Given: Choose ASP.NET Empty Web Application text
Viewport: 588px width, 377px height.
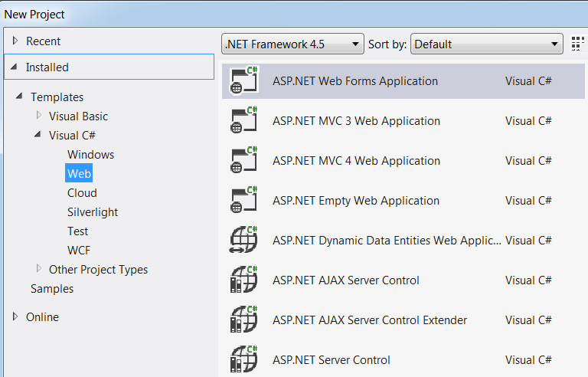Looking at the screenshot, I should (x=356, y=200).
